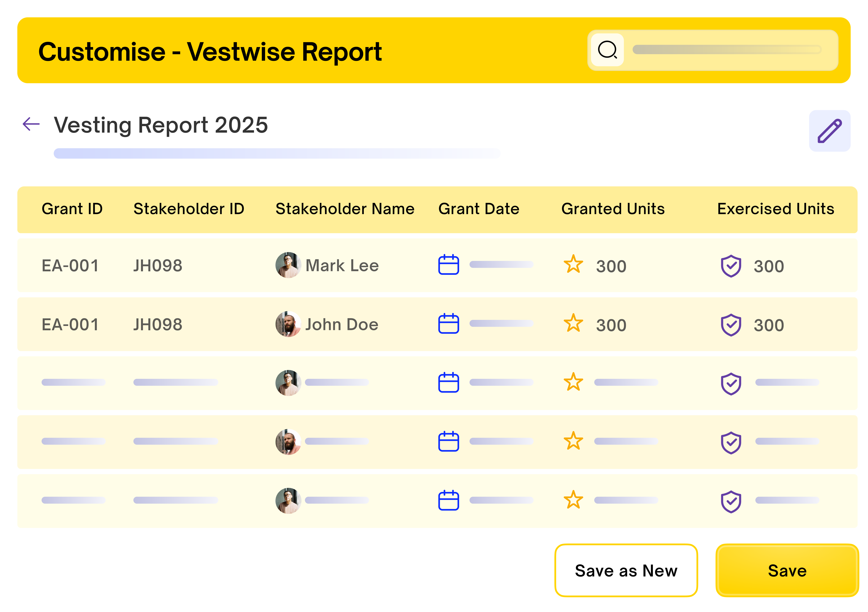Click calendar icon in Mark Lee row
Viewport: 868px width, 612px height.
(448, 264)
